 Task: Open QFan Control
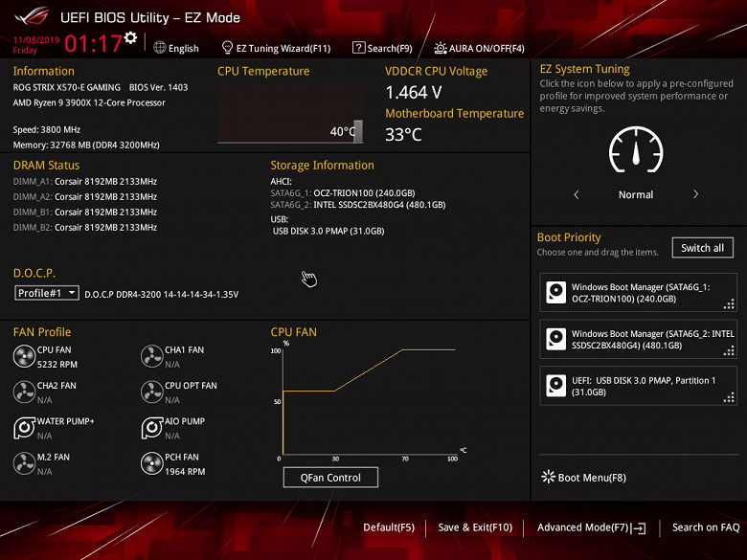pyautogui.click(x=330, y=477)
